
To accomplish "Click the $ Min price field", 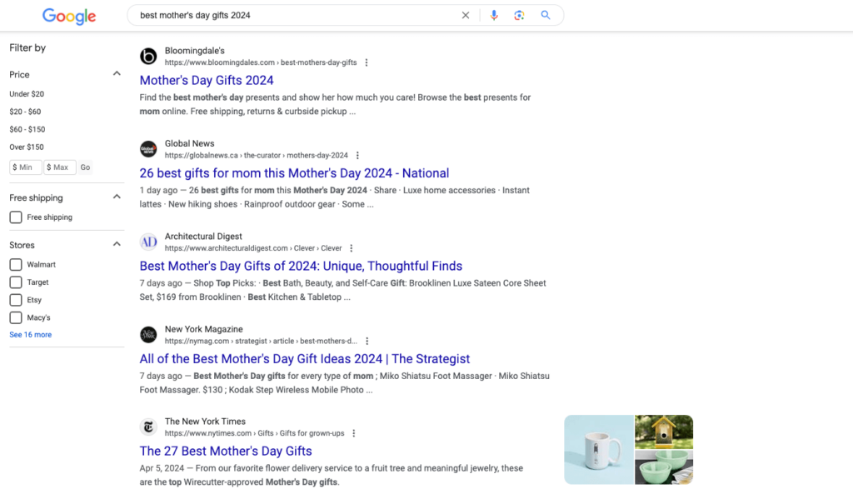I will 26,167.
